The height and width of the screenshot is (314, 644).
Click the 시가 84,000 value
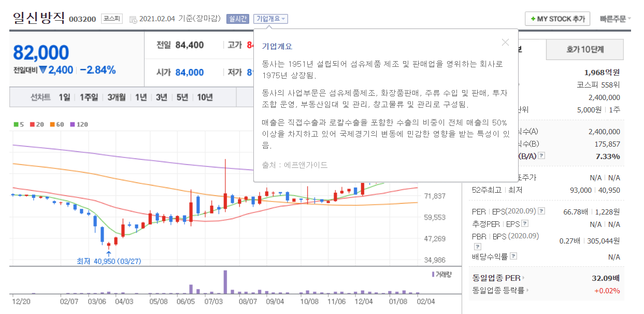(190, 73)
